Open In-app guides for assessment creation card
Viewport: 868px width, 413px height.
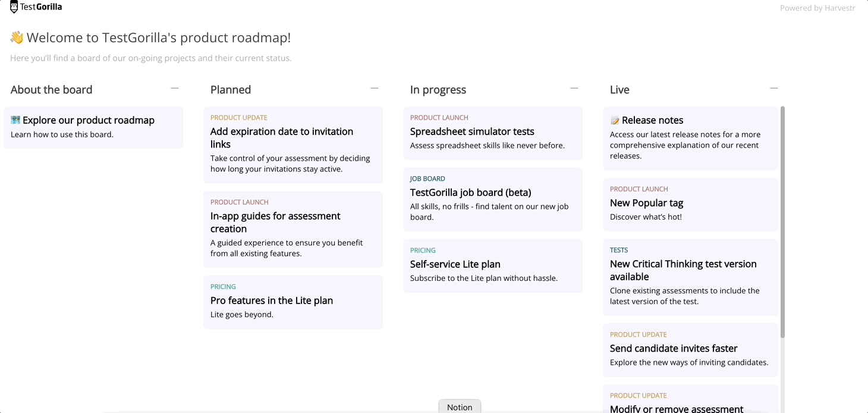click(x=293, y=229)
